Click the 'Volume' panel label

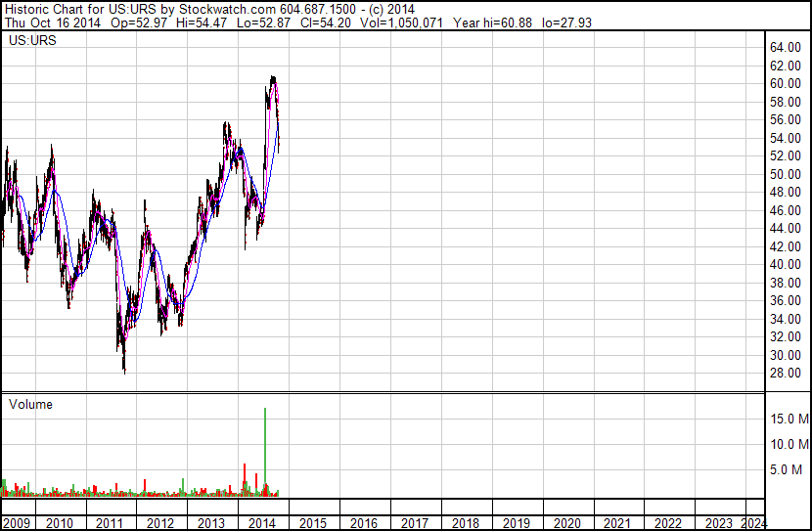[x=30, y=404]
